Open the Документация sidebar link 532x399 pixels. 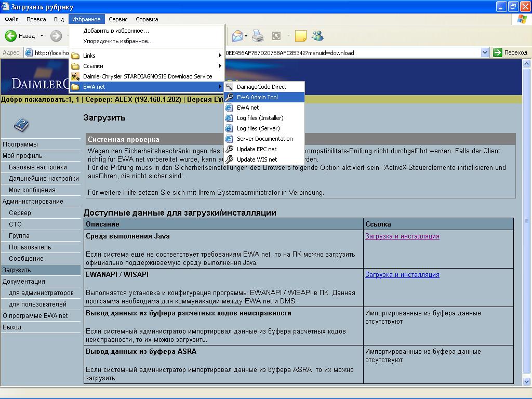pyautogui.click(x=23, y=281)
